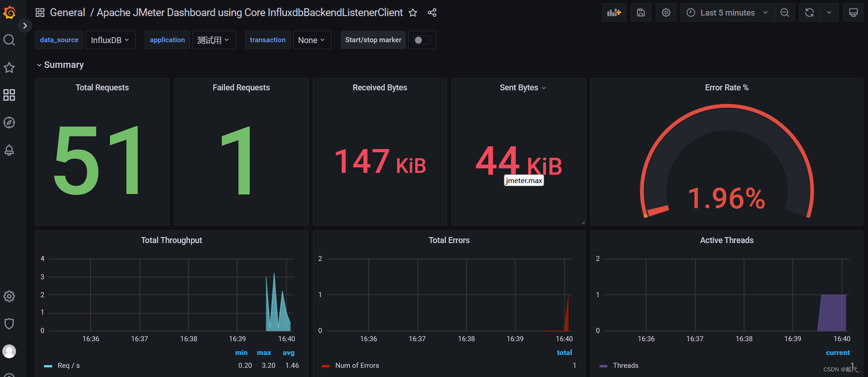This screenshot has width=868, height=377.
Task: Refresh the dashboard
Action: coord(809,13)
